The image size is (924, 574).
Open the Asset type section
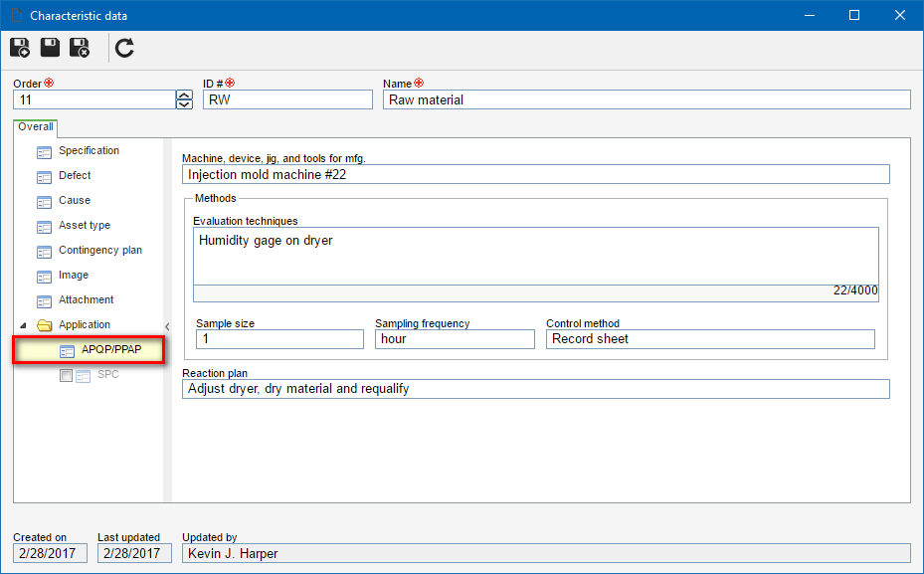(85, 225)
